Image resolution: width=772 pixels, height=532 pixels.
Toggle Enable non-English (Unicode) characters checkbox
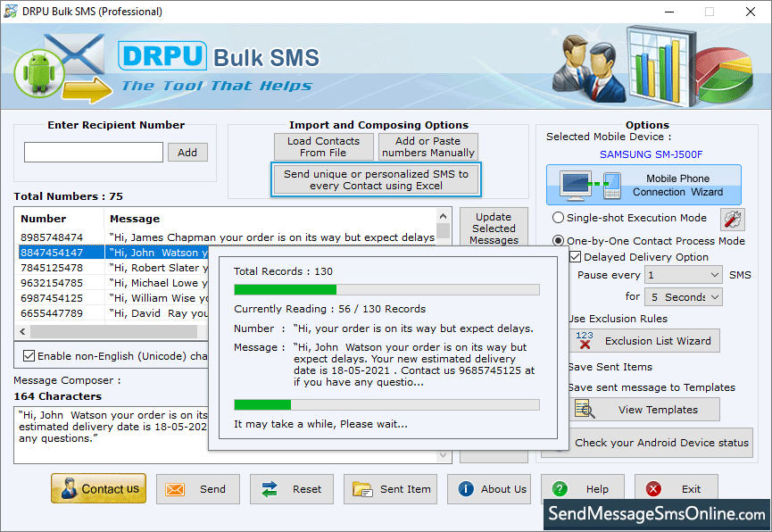[x=29, y=355]
